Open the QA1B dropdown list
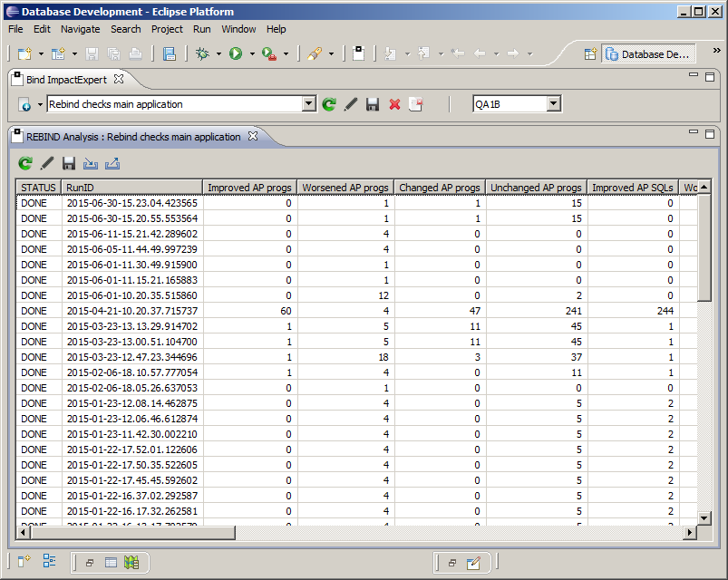This screenshot has height=580, width=728. tap(553, 104)
